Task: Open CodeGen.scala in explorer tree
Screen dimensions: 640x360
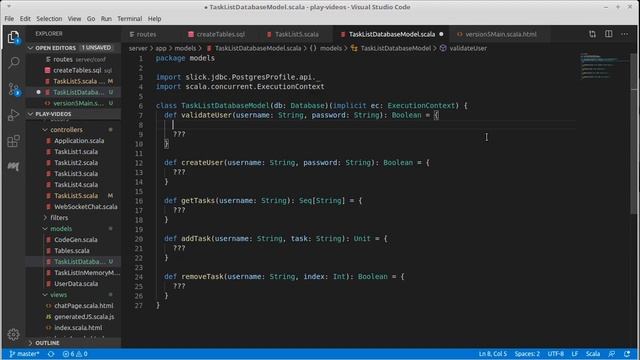Action: 76,240
